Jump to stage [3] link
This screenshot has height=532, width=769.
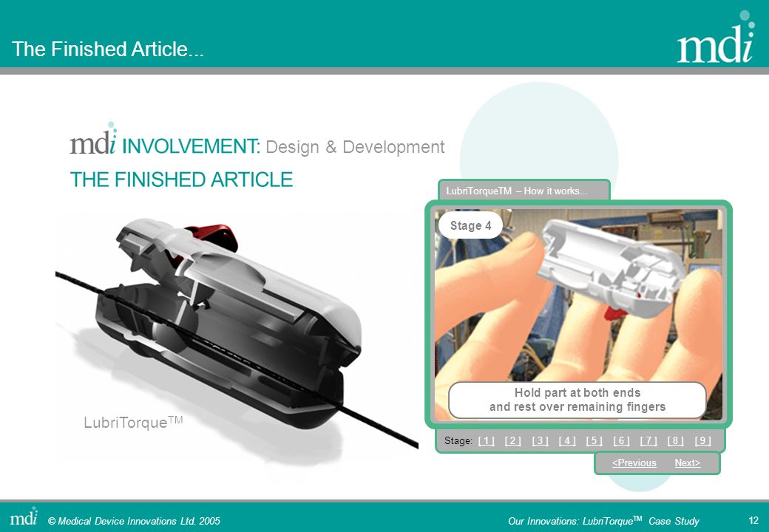point(540,440)
